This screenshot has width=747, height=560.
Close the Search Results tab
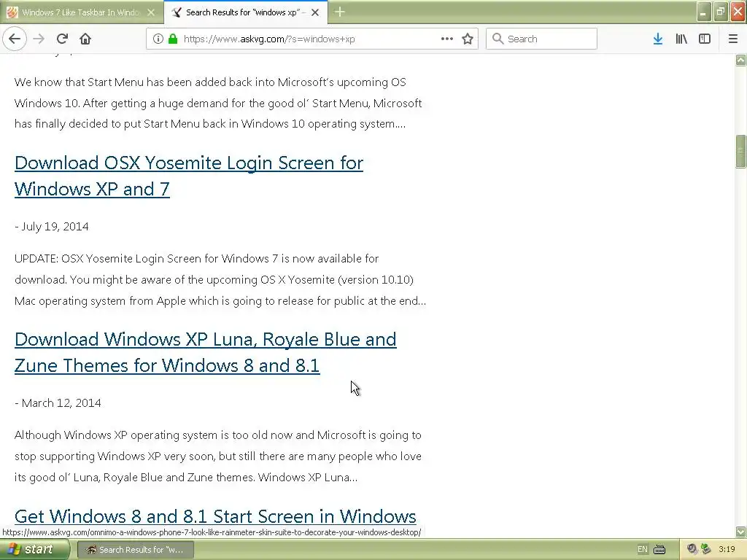pos(315,12)
